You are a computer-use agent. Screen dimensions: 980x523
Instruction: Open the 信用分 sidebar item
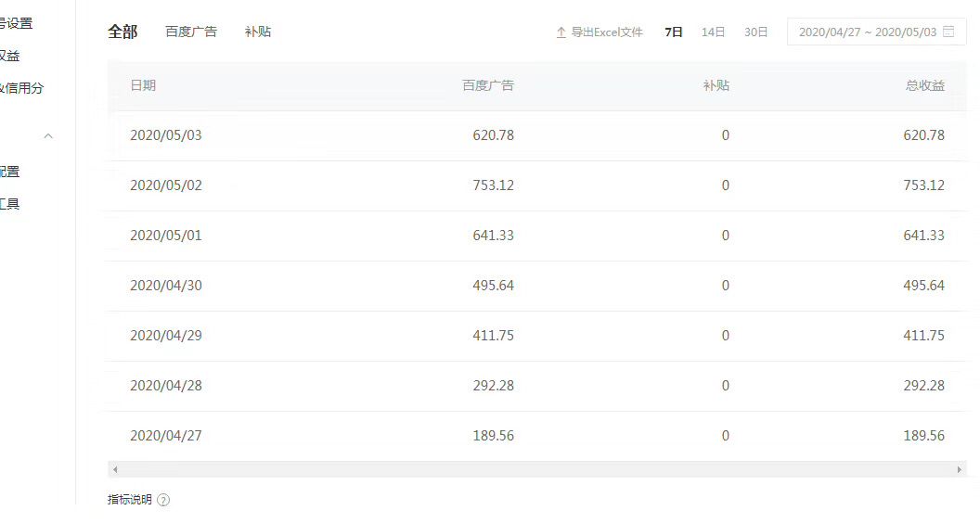(22, 88)
